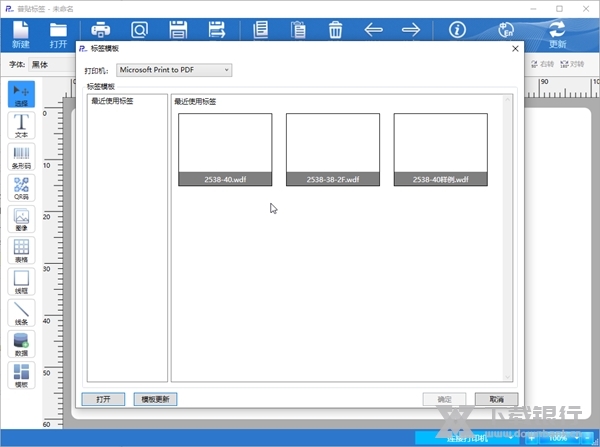This screenshot has width=600, height=447.
Task: Select the 线框 rectangle frame tool
Action: coord(21,282)
